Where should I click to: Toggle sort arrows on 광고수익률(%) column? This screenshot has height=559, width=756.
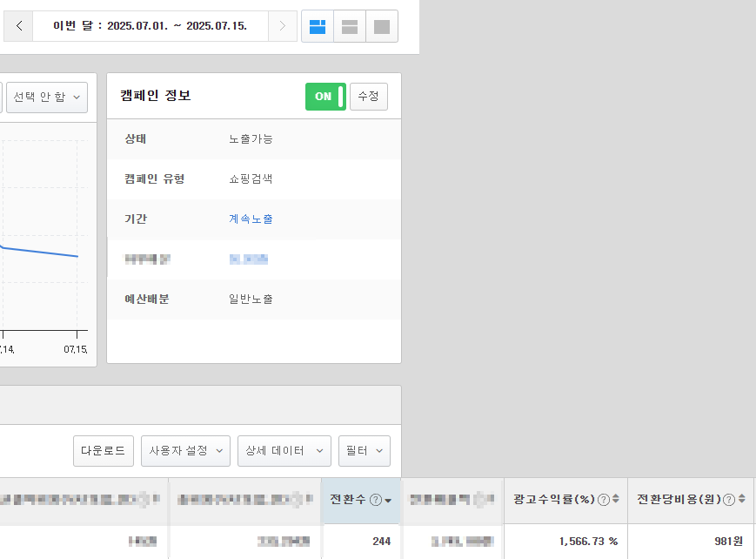[616, 499]
